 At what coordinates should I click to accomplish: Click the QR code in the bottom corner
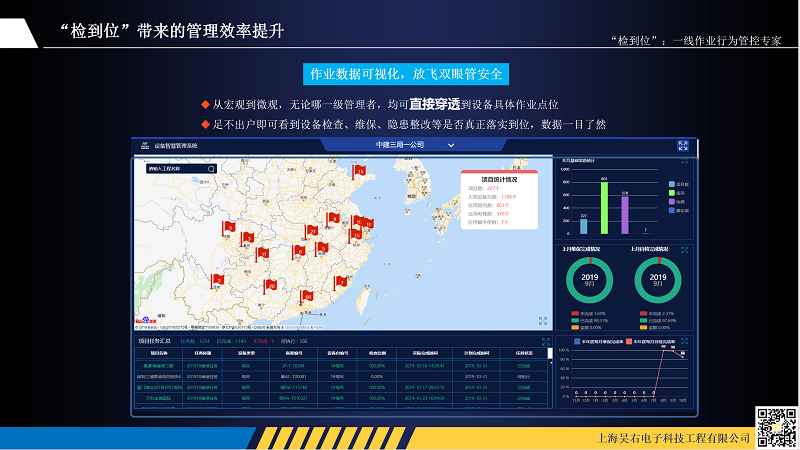point(775,427)
